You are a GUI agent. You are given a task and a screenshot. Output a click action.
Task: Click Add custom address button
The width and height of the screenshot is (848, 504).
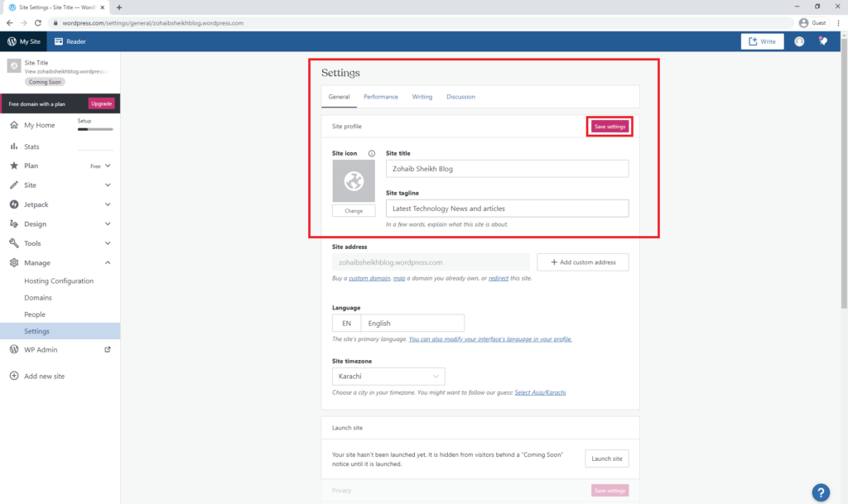(583, 262)
